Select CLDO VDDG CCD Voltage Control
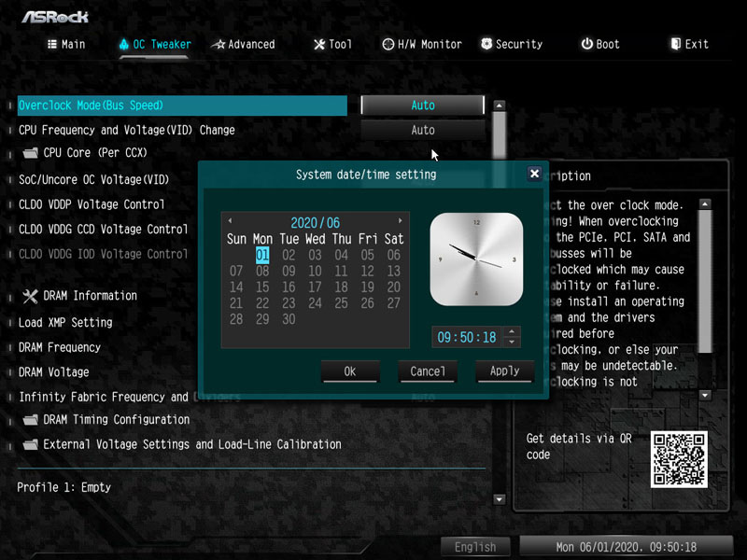The height and width of the screenshot is (560, 747). point(103,229)
